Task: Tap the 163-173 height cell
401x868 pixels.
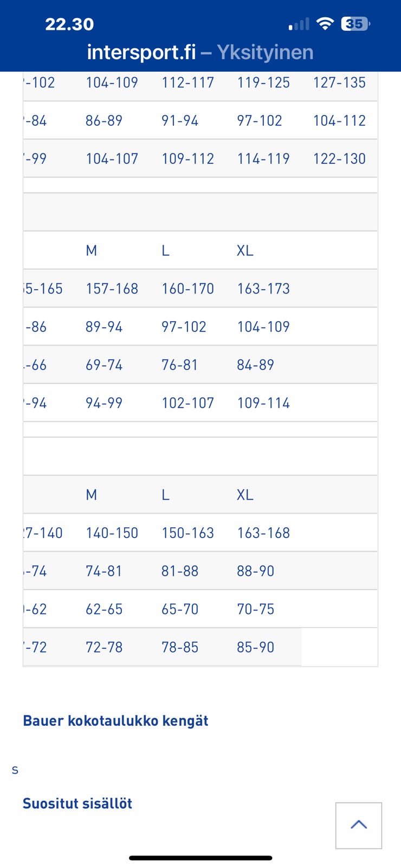Action: coord(263,289)
